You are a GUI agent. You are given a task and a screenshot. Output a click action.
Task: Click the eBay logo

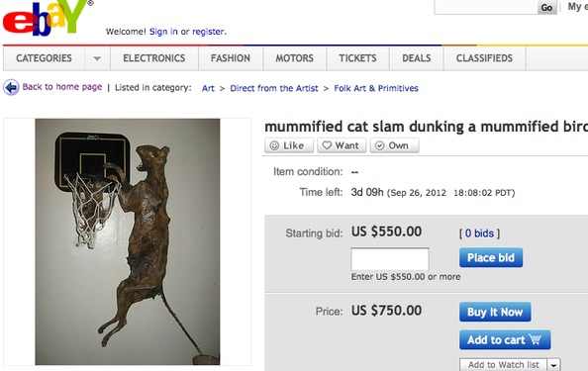48,18
